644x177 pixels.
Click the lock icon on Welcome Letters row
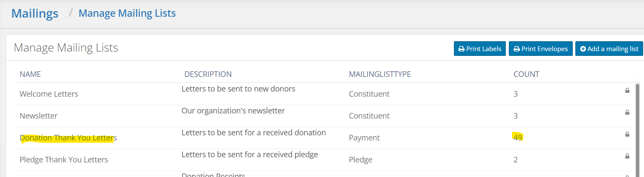point(627,90)
